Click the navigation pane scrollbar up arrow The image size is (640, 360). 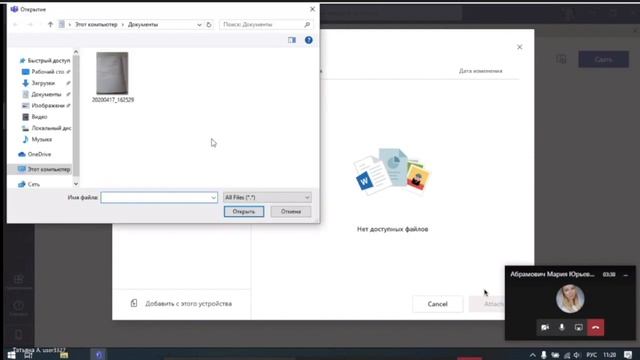pos(76,52)
